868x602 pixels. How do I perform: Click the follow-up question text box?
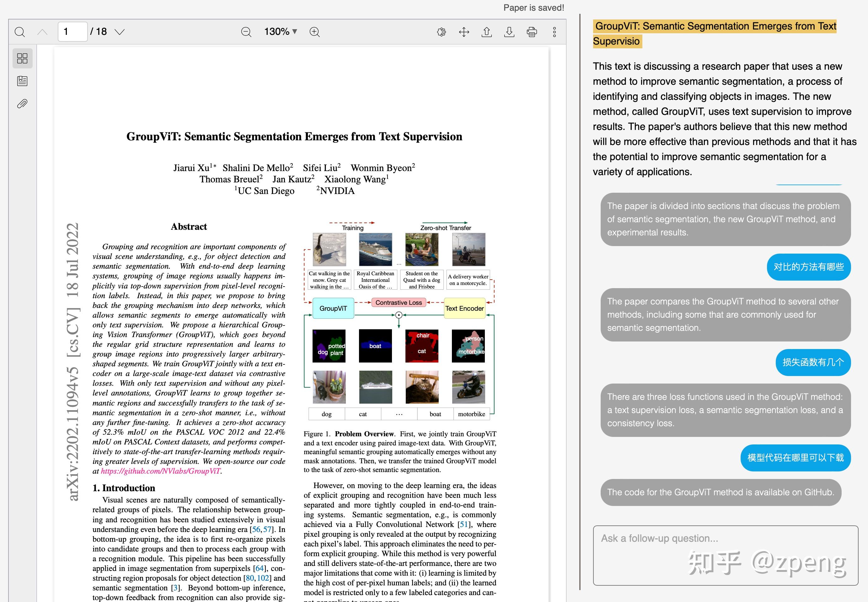pyautogui.click(x=726, y=555)
